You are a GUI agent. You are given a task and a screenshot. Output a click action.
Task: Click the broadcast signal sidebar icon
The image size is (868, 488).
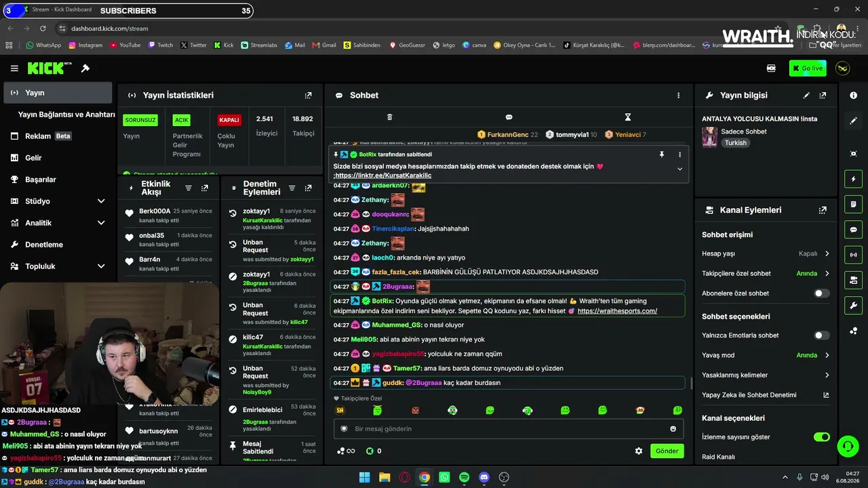click(x=853, y=255)
